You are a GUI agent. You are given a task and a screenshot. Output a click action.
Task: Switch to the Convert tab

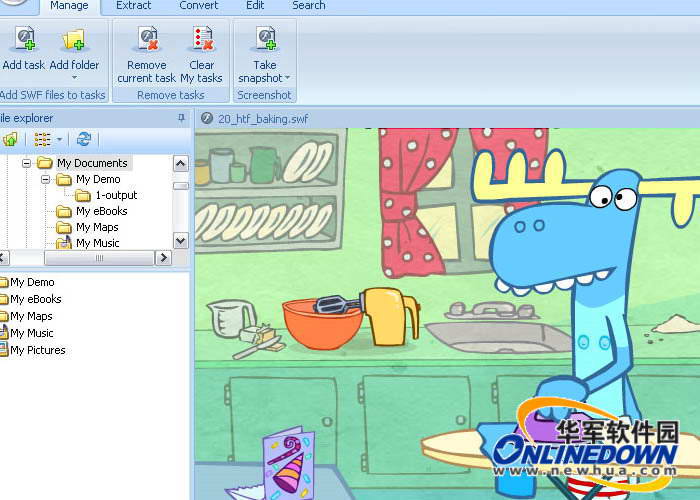pos(199,6)
